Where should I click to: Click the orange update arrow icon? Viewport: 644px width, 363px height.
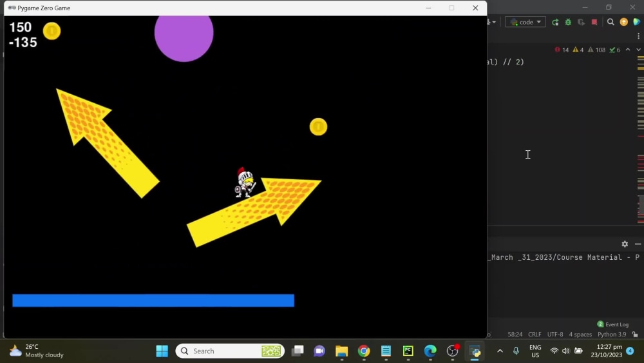pyautogui.click(x=624, y=22)
